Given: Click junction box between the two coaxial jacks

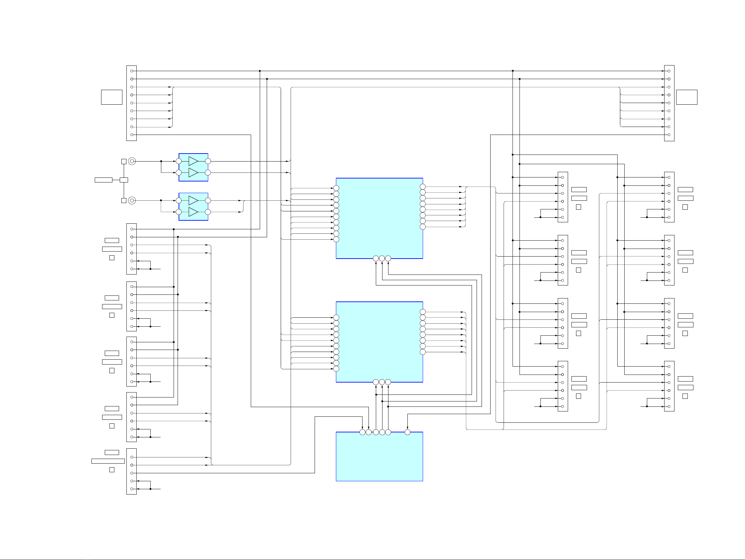Looking at the screenshot, I should point(124,180).
